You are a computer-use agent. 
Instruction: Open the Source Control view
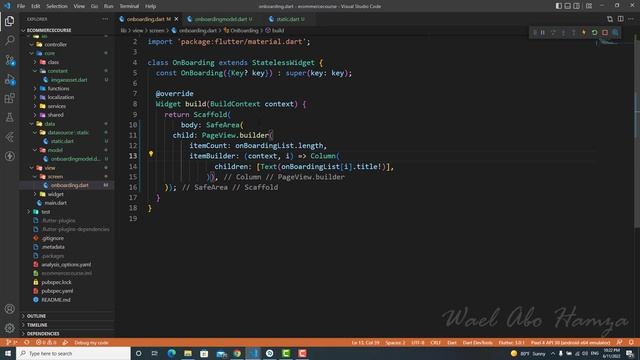(10, 60)
